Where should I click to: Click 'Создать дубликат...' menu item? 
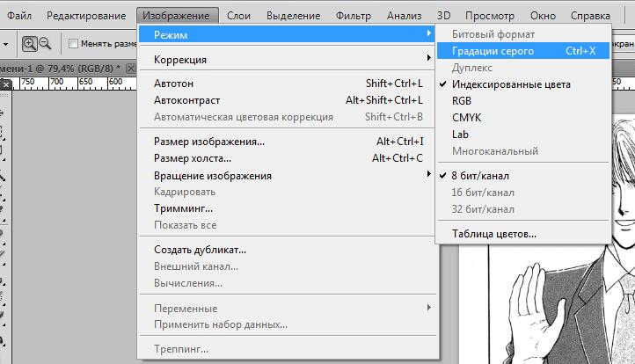pos(200,250)
